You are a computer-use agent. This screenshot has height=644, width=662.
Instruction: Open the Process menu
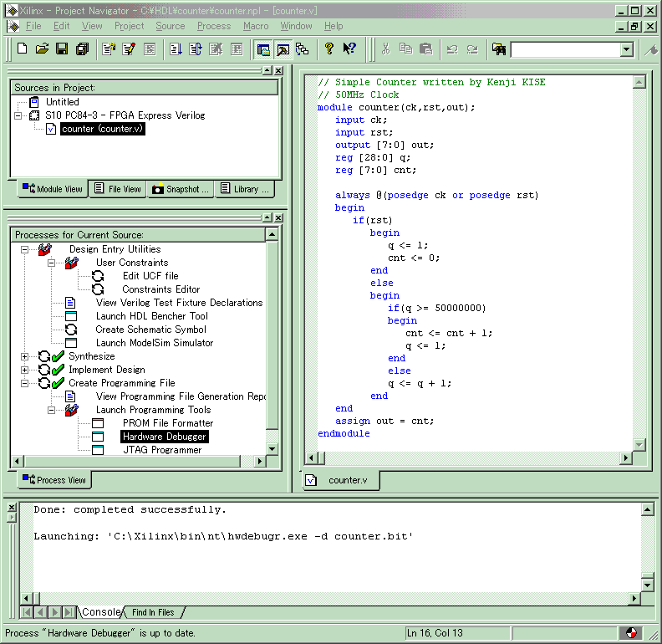214,26
